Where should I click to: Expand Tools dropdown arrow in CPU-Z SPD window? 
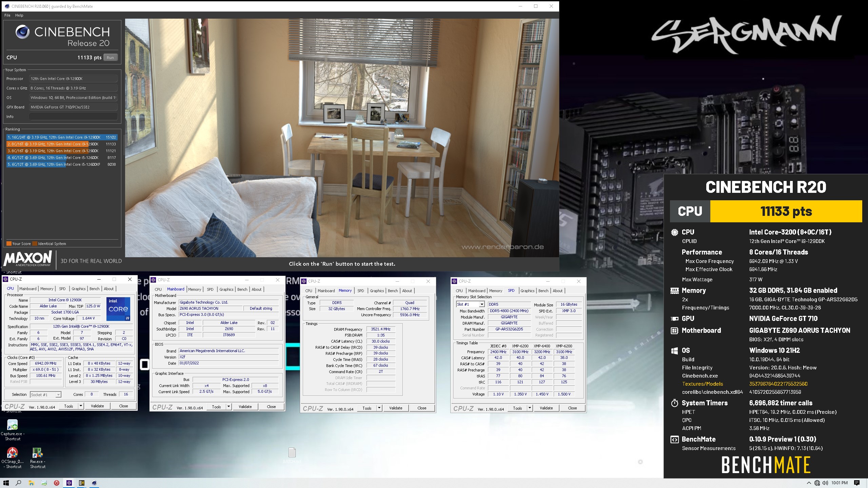click(x=530, y=408)
